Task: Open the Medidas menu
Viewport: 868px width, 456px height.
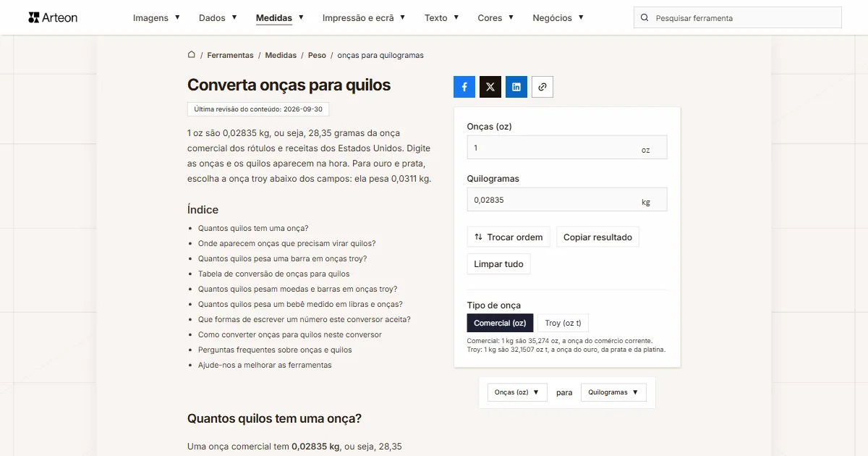Action: (x=279, y=17)
